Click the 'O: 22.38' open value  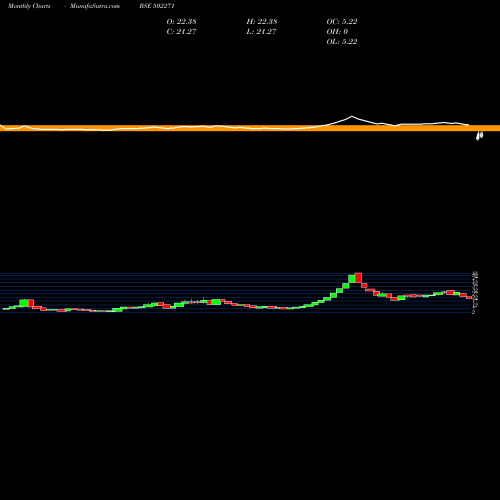182,21
